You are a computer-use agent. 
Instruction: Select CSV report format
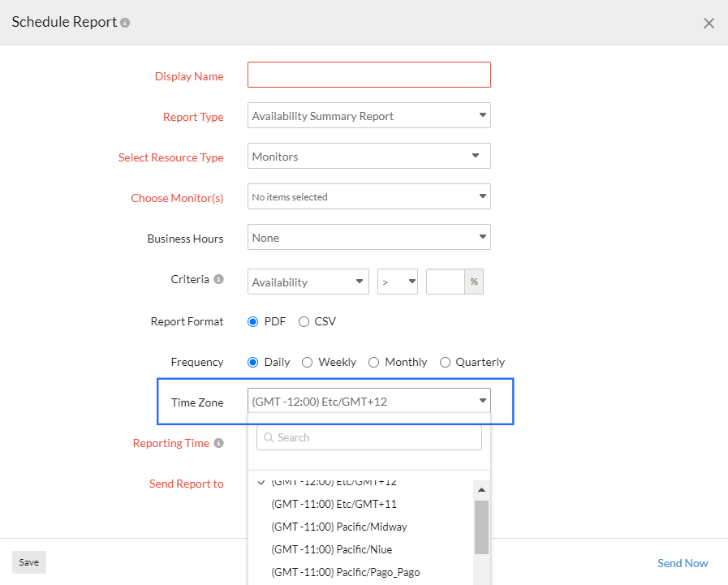304,321
